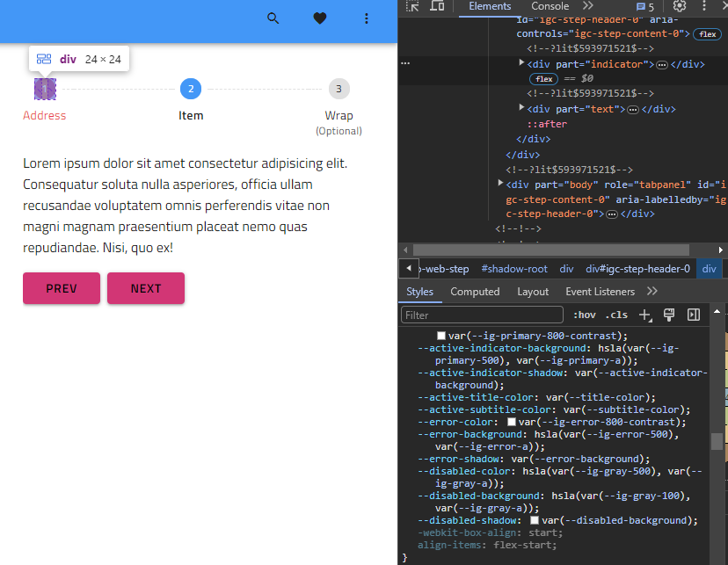Select the -web-step breadcrumb
Screen dimensions: 728x565
coord(444,269)
